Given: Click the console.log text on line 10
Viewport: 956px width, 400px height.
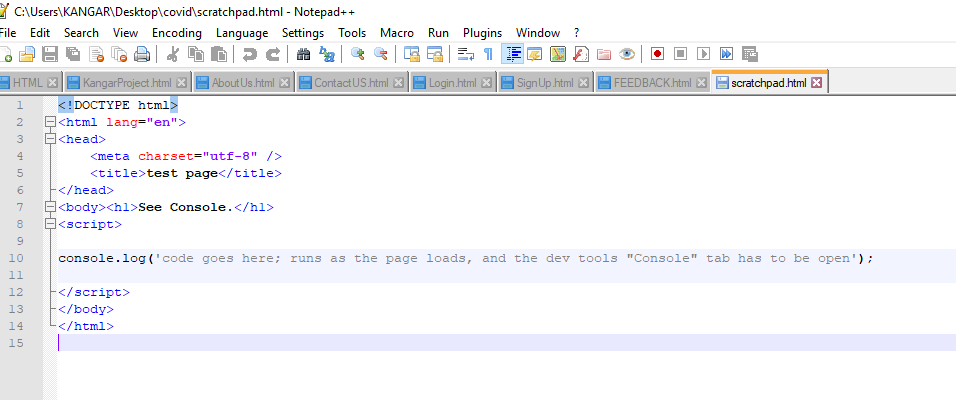Looking at the screenshot, I should 102,259.
